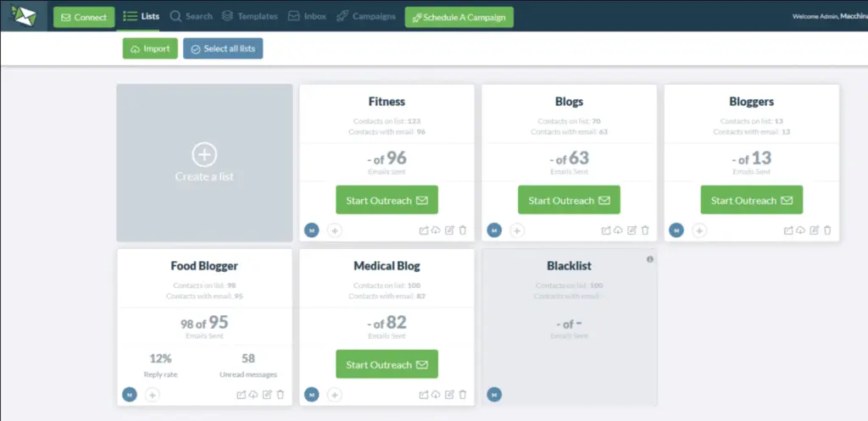Image resolution: width=868 pixels, height=421 pixels.
Task: Open the Blacklist title
Action: (x=569, y=266)
